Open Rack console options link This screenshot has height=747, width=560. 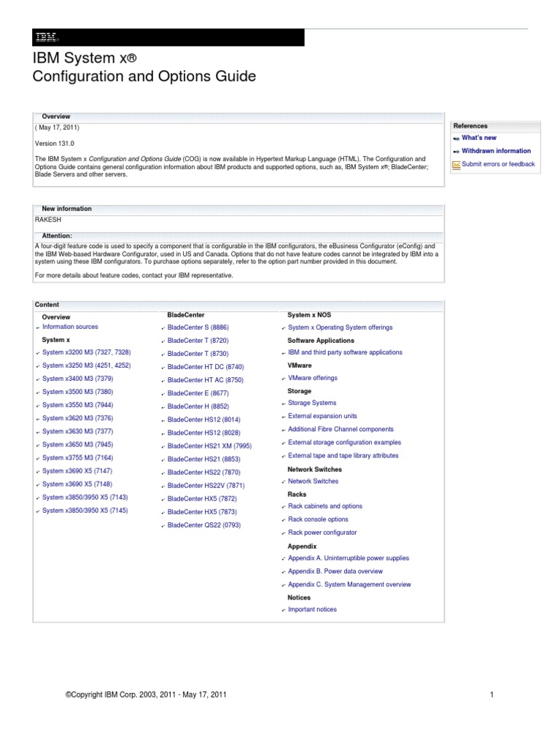click(x=318, y=519)
